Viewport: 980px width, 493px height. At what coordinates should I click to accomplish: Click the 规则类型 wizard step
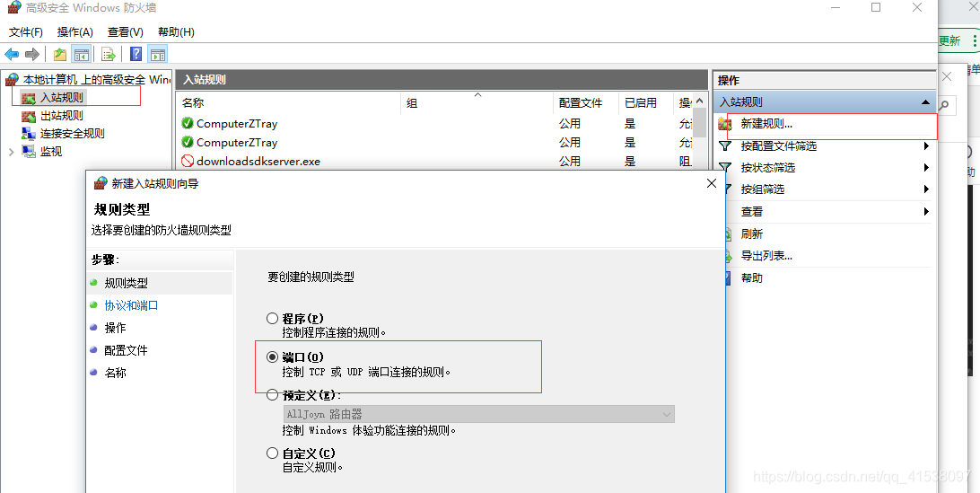(x=127, y=283)
